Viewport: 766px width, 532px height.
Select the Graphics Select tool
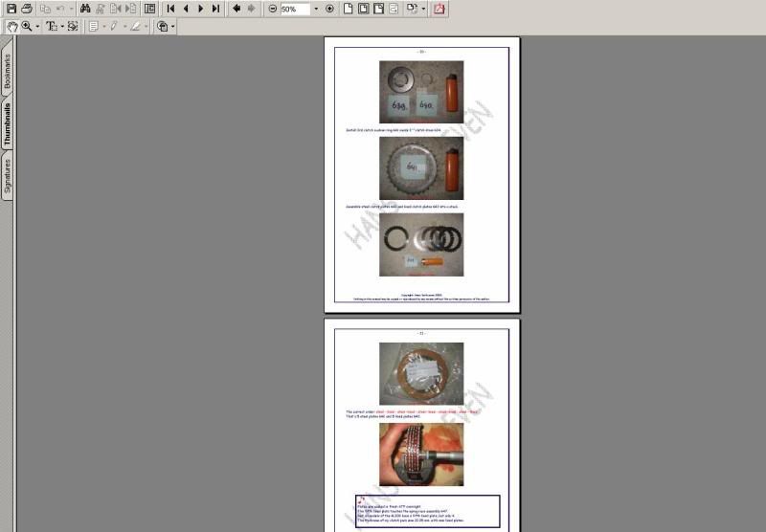point(73,27)
